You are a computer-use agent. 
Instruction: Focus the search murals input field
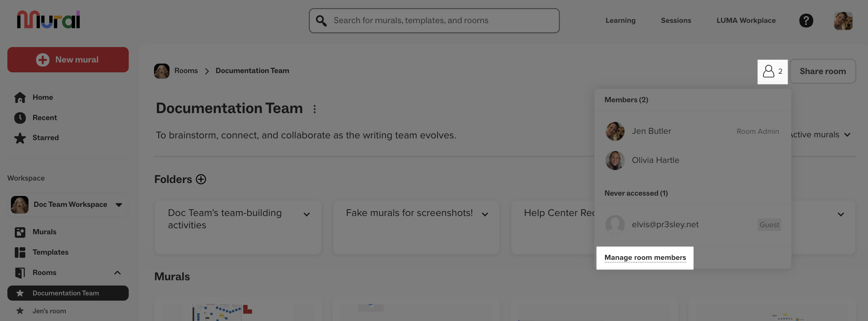(434, 21)
